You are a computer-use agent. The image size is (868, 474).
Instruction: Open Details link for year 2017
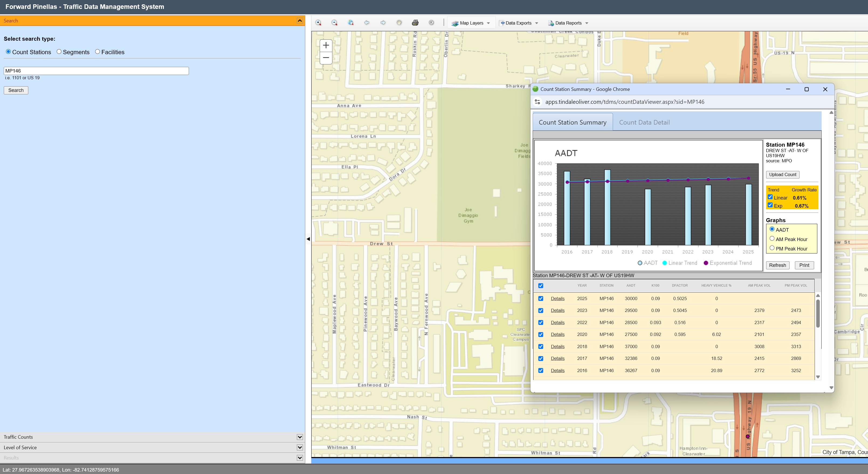pyautogui.click(x=557, y=358)
